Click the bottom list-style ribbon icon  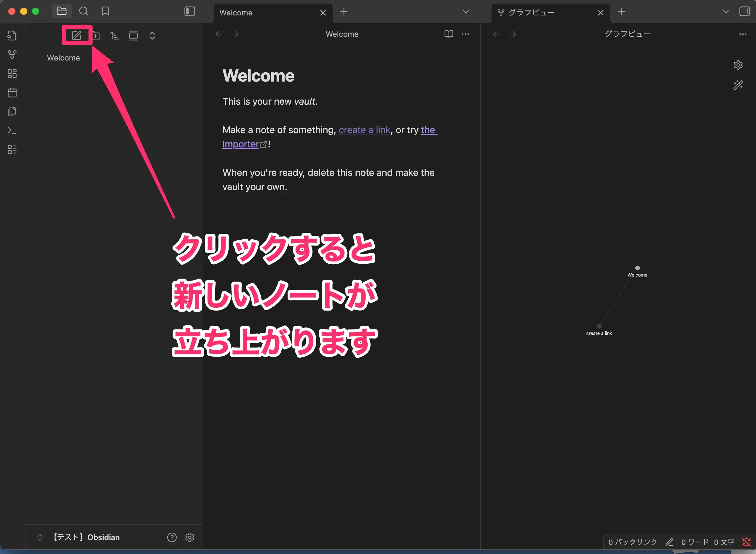(x=12, y=149)
